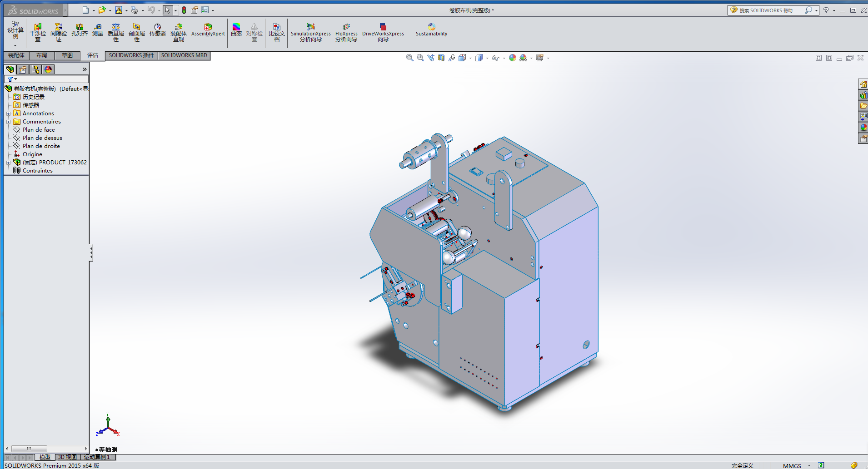Start SimulationXpress analysis wizard
Image resolution: width=868 pixels, height=469 pixels.
pos(310,32)
